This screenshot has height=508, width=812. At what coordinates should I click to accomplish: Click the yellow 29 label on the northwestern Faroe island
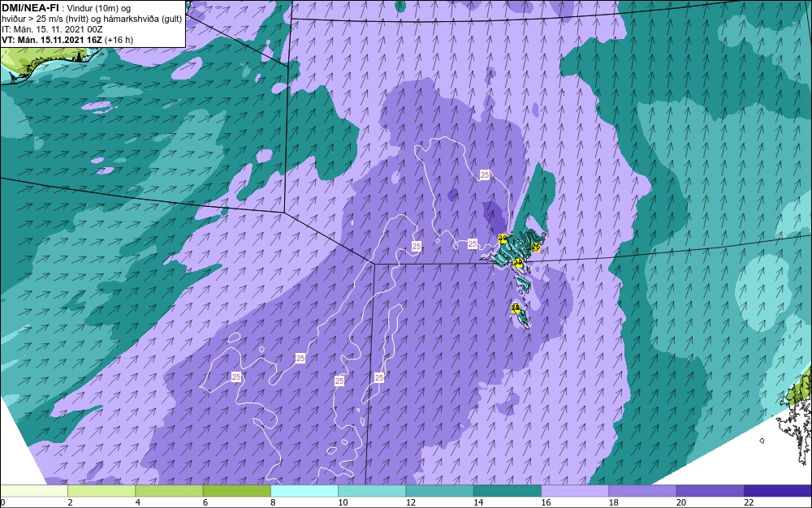pyautogui.click(x=503, y=239)
